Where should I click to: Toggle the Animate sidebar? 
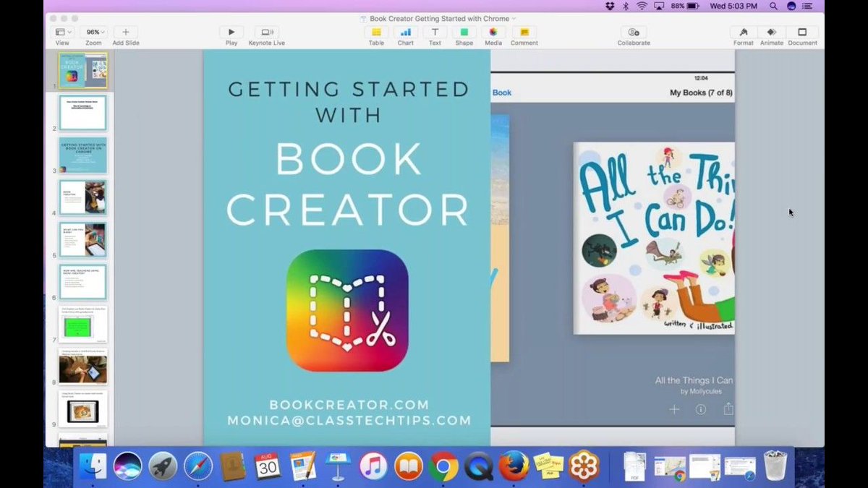[x=772, y=32]
